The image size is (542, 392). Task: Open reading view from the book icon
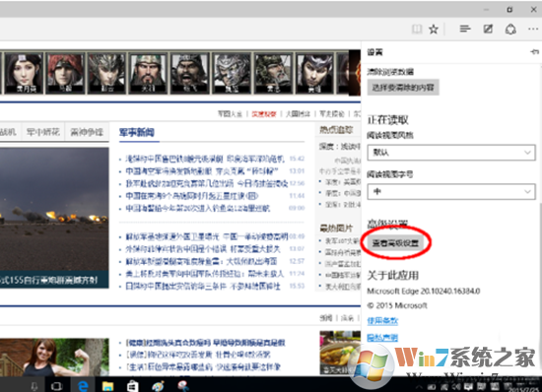(417, 29)
